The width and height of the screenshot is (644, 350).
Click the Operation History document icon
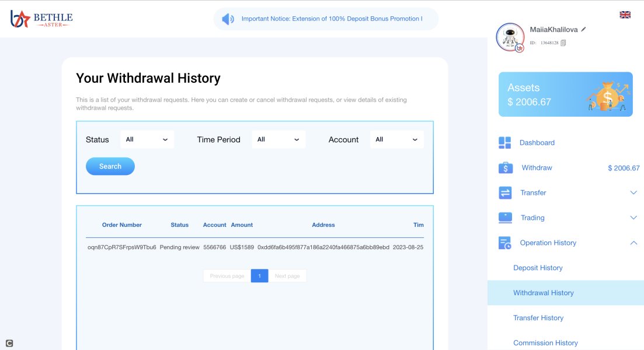(505, 243)
